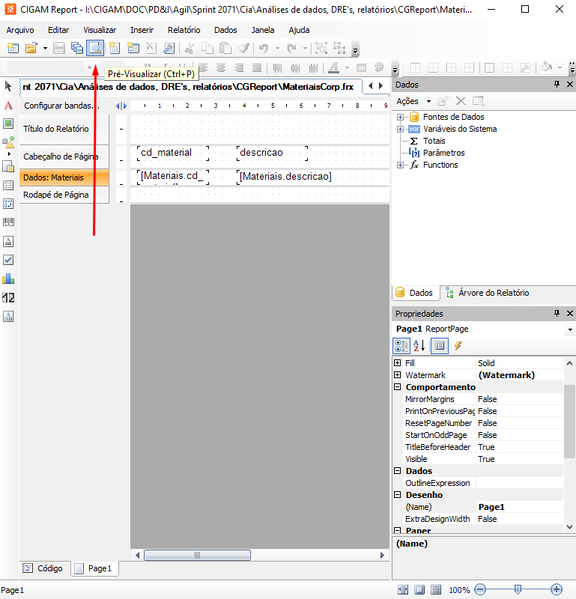Select the Zip Code object tool
576x599 pixels.
click(8, 298)
